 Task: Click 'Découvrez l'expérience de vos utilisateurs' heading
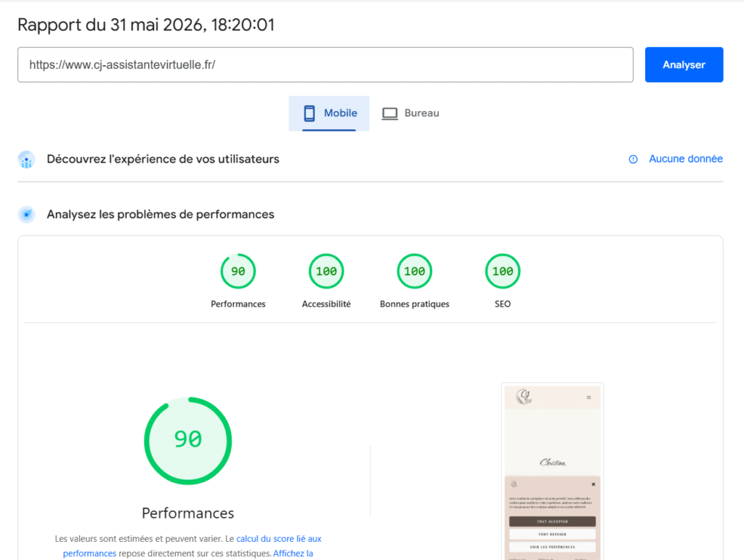pyautogui.click(x=163, y=159)
